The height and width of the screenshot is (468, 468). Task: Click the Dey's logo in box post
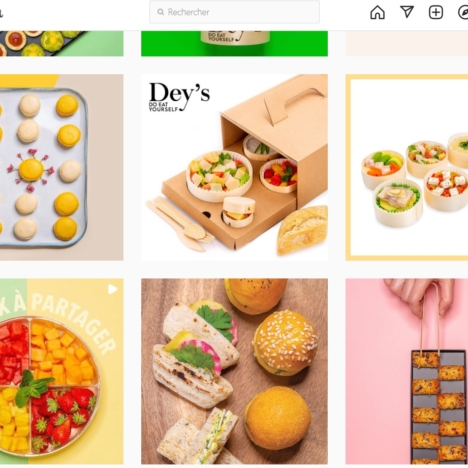pyautogui.click(x=179, y=97)
